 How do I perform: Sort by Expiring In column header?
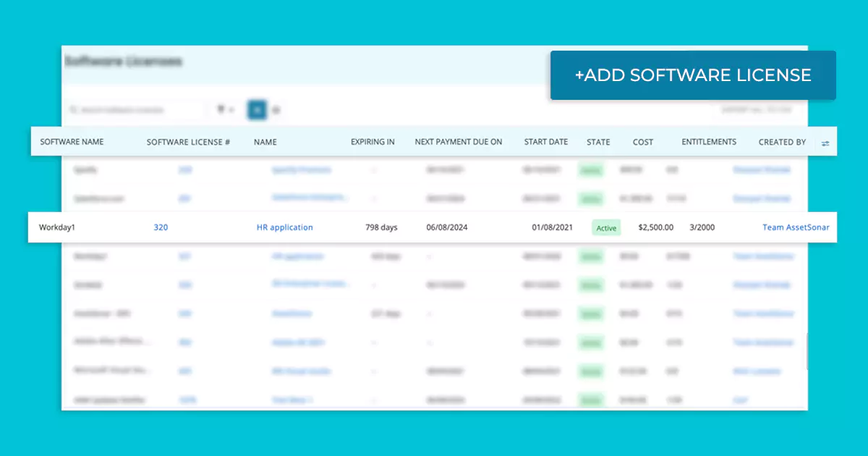coord(373,142)
